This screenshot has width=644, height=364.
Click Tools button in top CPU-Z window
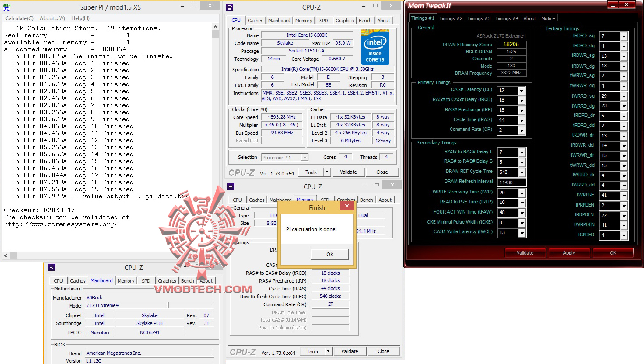tap(311, 172)
